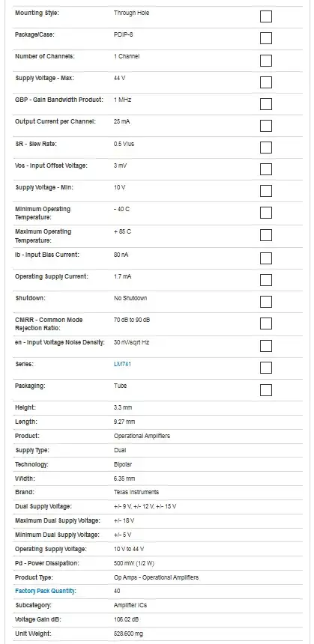
Task: Check the Packaging Tube checkbox
Action: (266, 390)
